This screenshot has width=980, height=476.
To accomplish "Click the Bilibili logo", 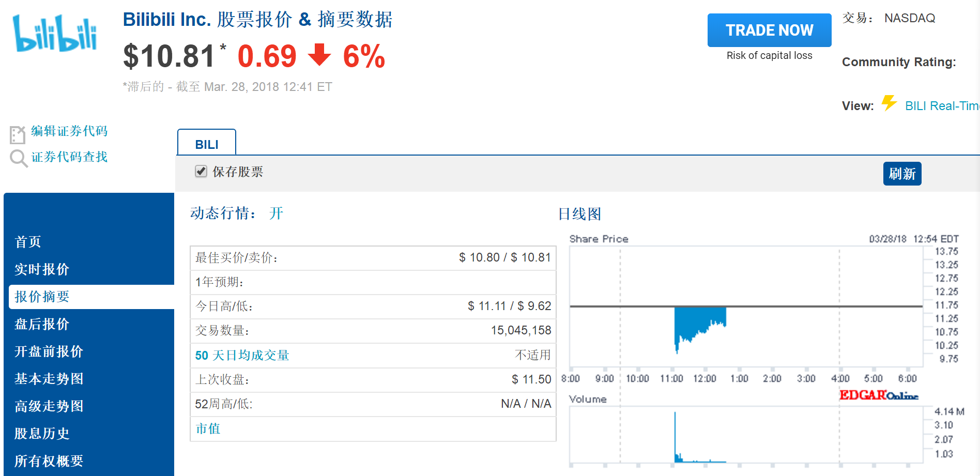I will 55,34.
